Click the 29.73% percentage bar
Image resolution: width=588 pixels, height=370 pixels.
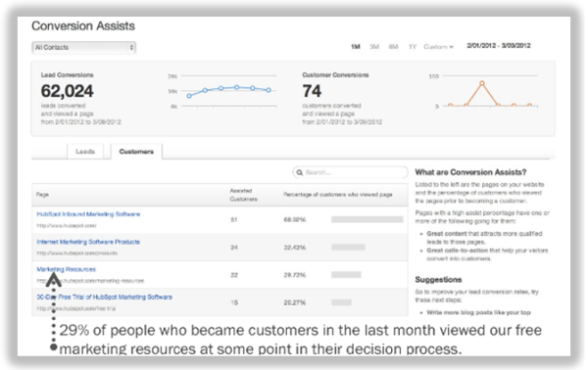coord(346,275)
